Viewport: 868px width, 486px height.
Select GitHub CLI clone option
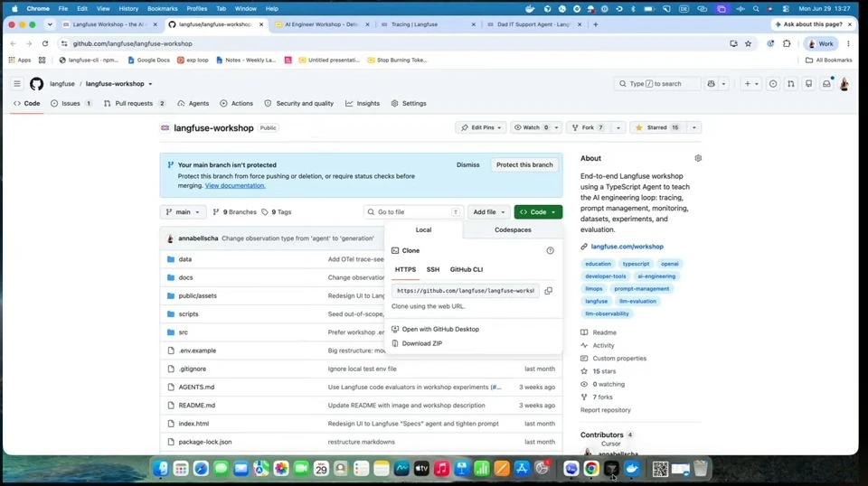(x=467, y=270)
